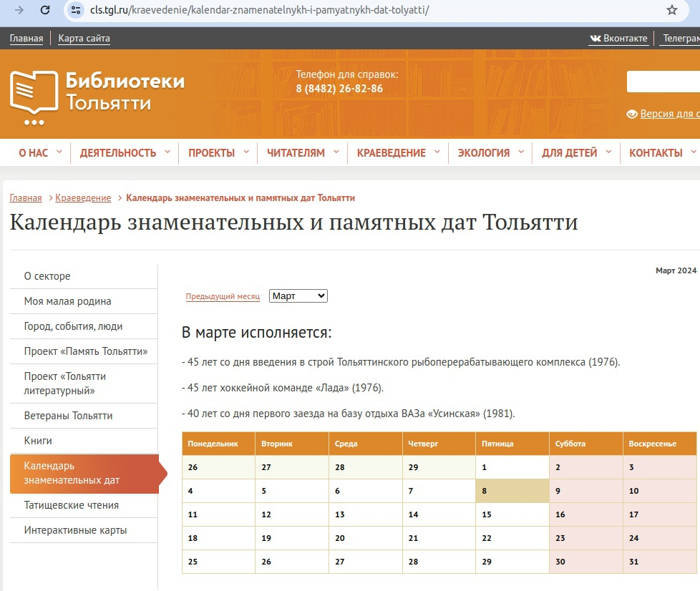Click the Краеведение breadcrumb link
This screenshot has width=700, height=591.
(x=83, y=197)
